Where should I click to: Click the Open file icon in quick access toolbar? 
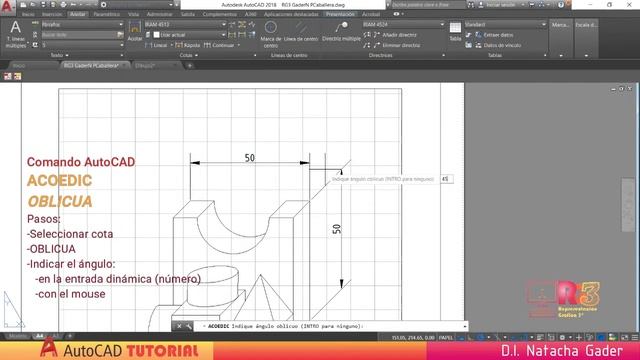click(33, 5)
